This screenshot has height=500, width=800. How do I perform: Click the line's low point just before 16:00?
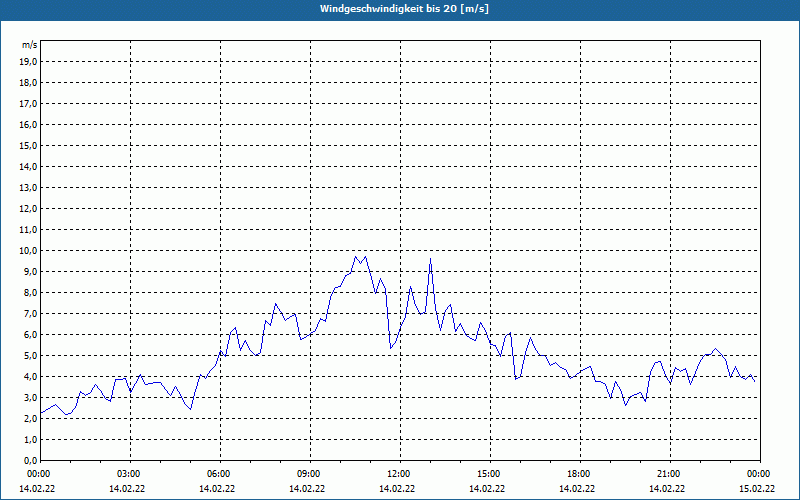(x=516, y=378)
